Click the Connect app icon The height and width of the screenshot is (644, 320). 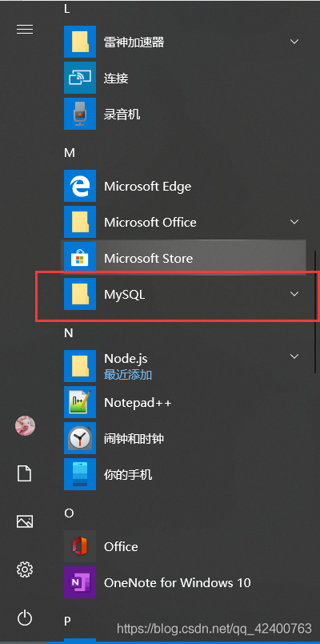click(x=80, y=78)
